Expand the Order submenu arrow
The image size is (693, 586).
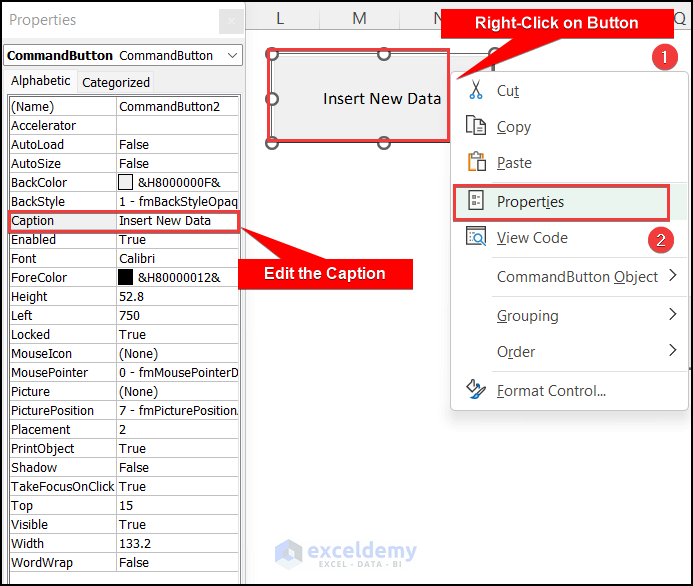pyautogui.click(x=672, y=350)
